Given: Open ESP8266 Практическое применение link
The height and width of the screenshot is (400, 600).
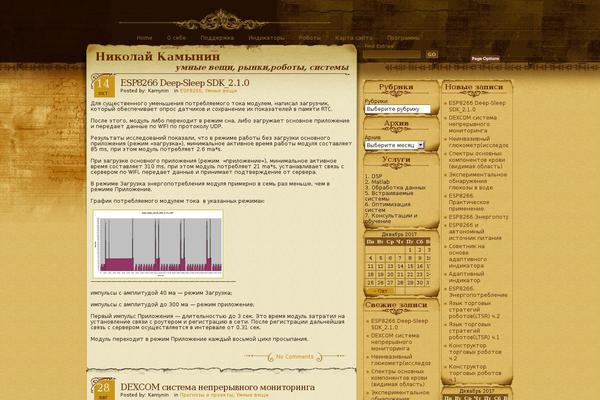Looking at the screenshot, I should (x=469, y=202).
